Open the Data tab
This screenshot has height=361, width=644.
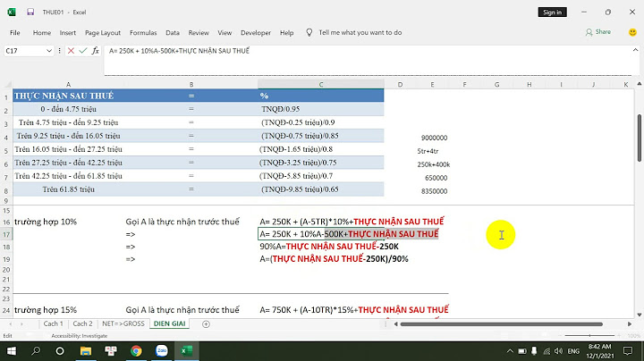[x=173, y=32]
